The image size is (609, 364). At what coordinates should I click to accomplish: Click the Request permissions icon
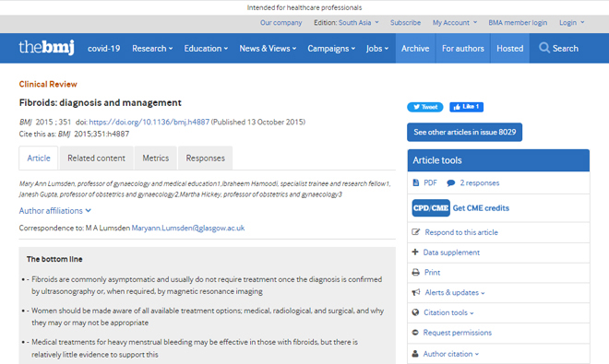[415, 333]
